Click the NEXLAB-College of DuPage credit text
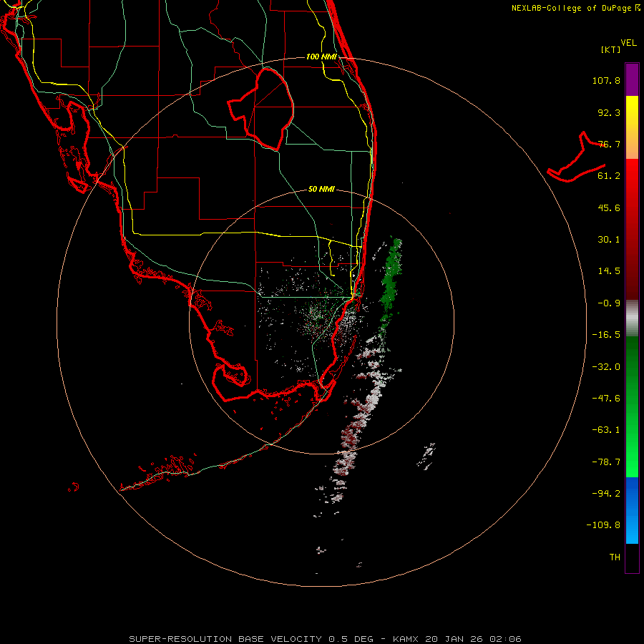This screenshot has width=644, height=644. [575, 8]
